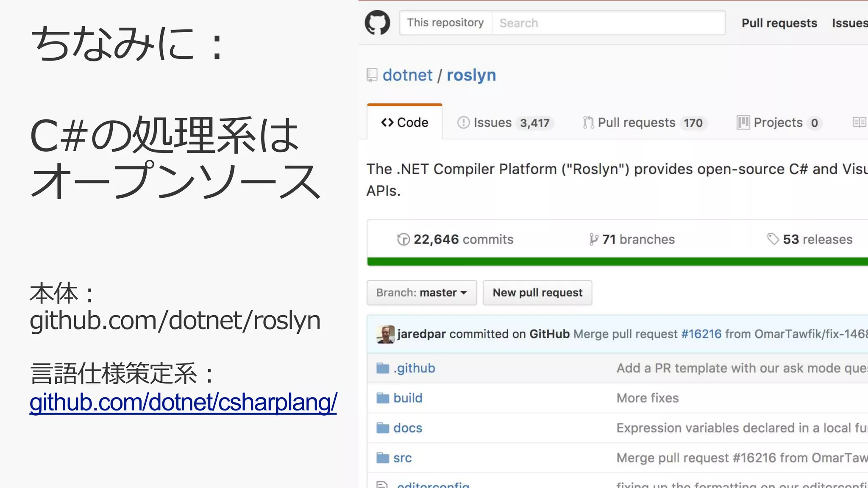
Task: Open the Branch: master dropdown
Action: pos(422,293)
